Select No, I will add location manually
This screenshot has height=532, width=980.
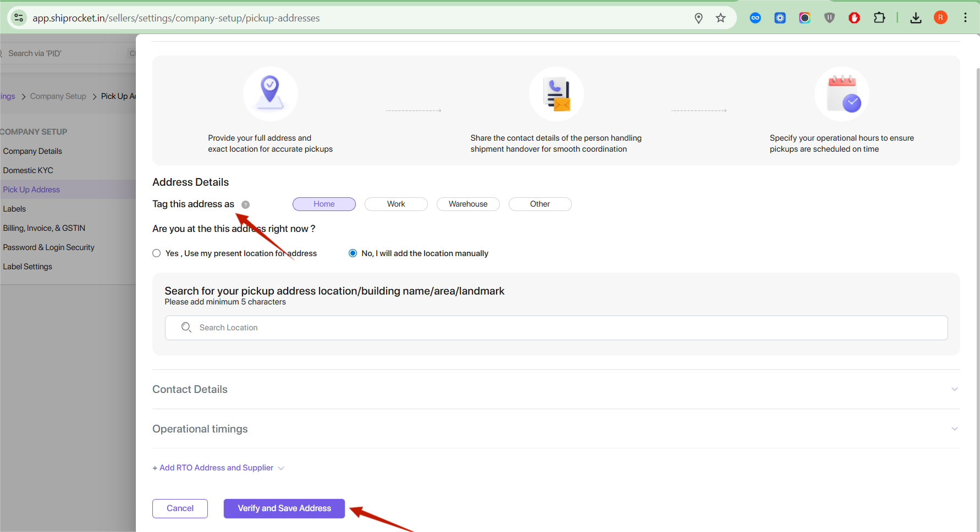point(353,253)
